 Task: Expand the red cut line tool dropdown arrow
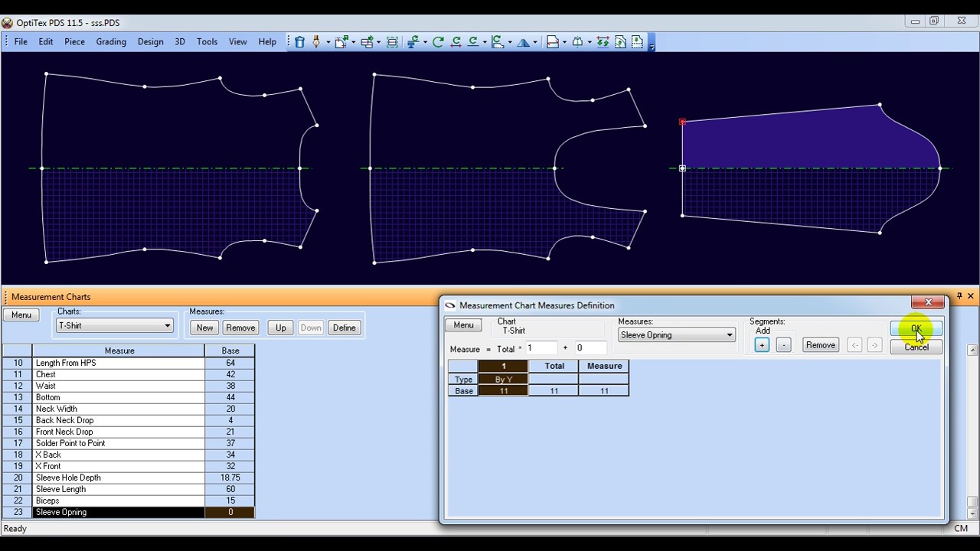(x=564, y=42)
